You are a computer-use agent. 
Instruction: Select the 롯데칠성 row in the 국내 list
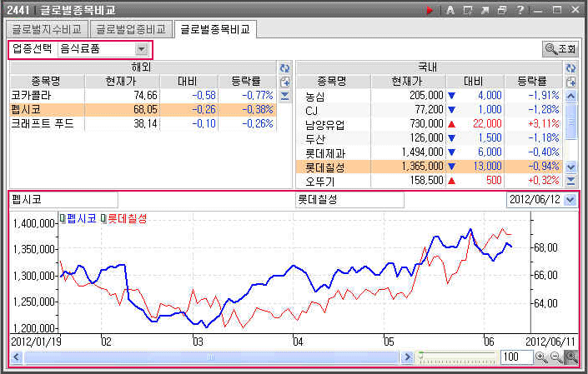point(429,167)
